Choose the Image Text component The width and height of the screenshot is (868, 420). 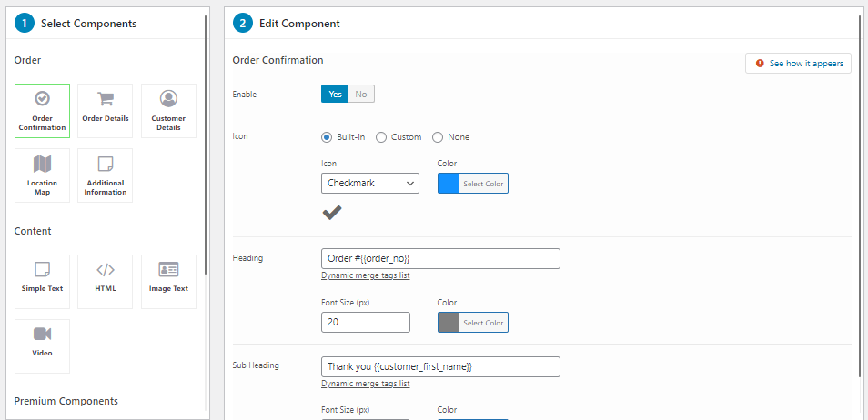click(168, 282)
